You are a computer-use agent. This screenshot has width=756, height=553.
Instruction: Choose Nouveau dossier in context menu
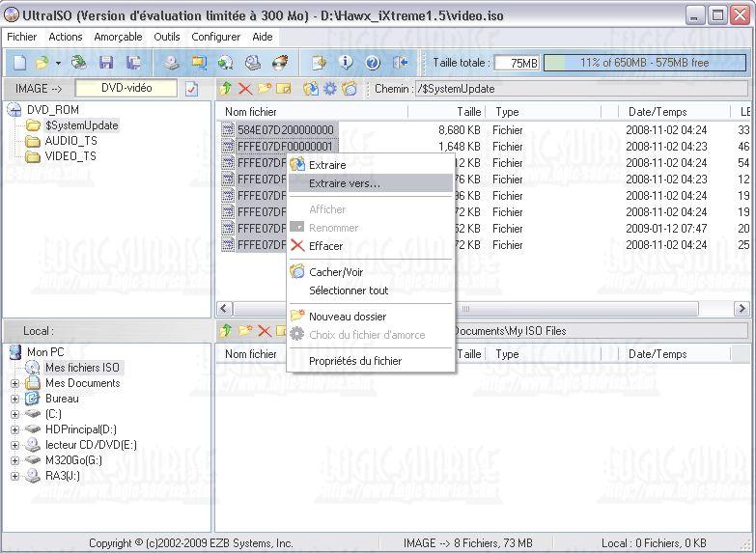[x=371, y=317]
